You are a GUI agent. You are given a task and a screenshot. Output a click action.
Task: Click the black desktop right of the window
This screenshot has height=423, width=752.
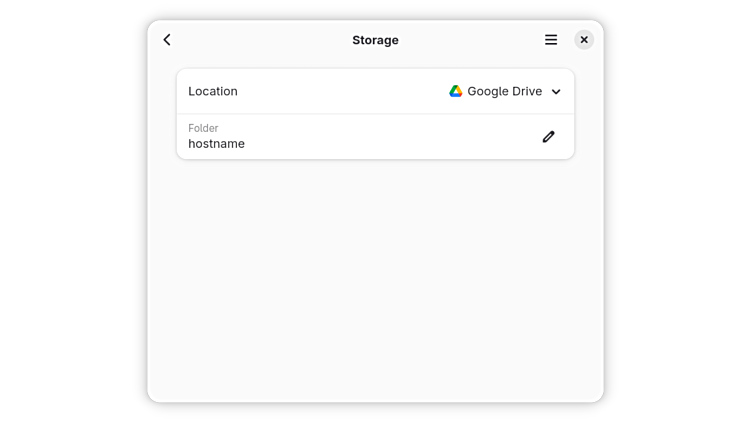(678, 211)
